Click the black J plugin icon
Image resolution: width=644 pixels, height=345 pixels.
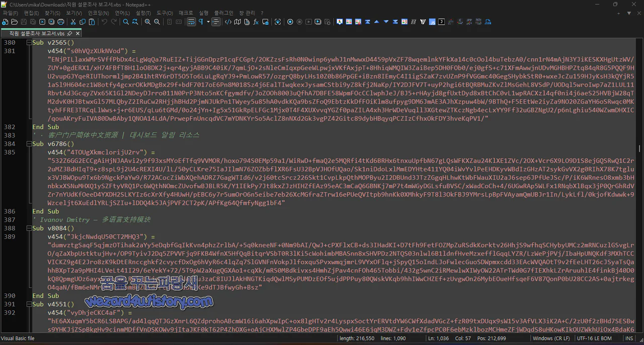pyautogui.click(x=441, y=22)
